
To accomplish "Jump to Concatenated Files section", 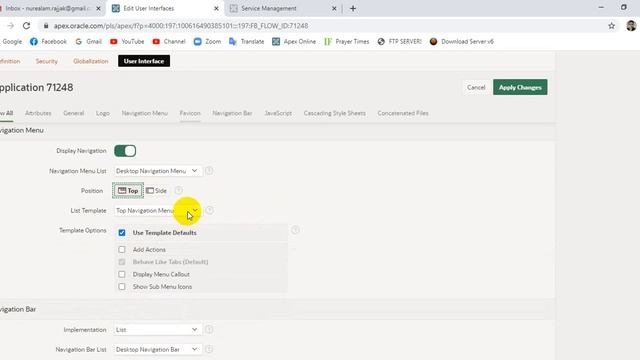I will [x=403, y=113].
